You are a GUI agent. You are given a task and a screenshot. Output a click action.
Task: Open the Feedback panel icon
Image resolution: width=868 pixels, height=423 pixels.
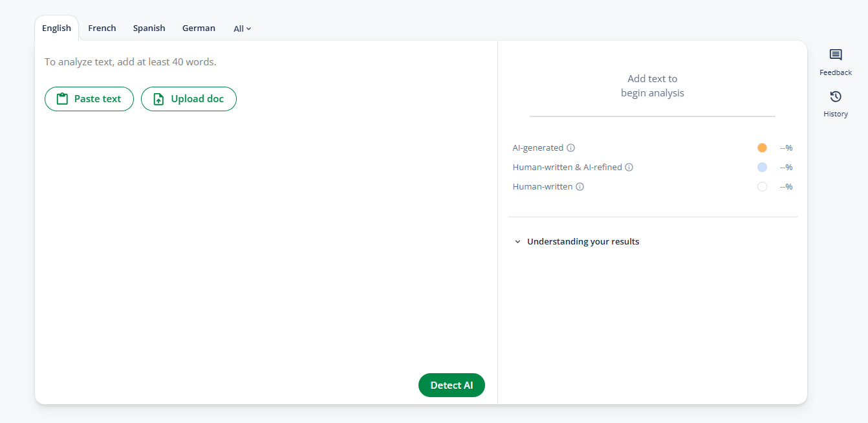[835, 56]
